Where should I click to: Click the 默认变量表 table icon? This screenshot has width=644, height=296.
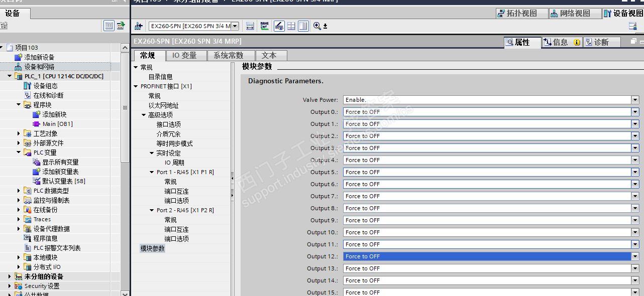tap(37, 181)
